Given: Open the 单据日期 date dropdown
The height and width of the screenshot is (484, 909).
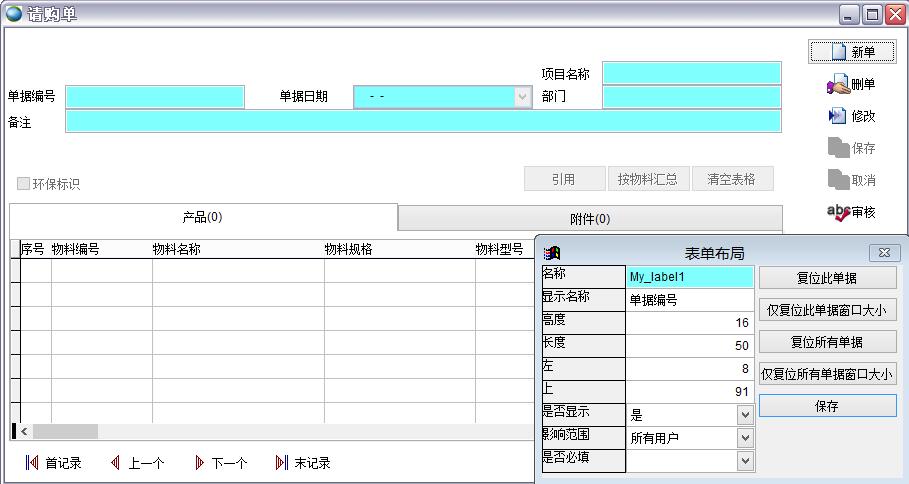Looking at the screenshot, I should [x=522, y=97].
